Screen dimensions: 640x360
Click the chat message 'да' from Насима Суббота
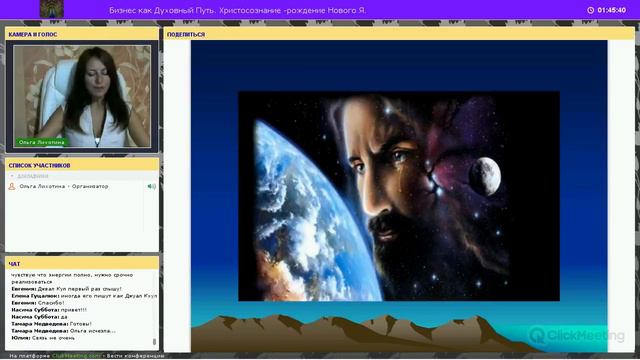pyautogui.click(x=40, y=317)
